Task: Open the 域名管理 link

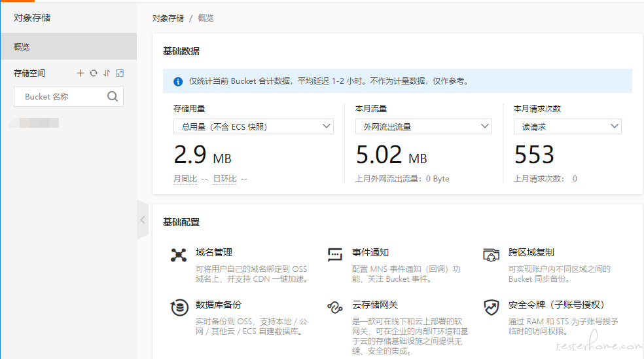Action: pos(214,252)
